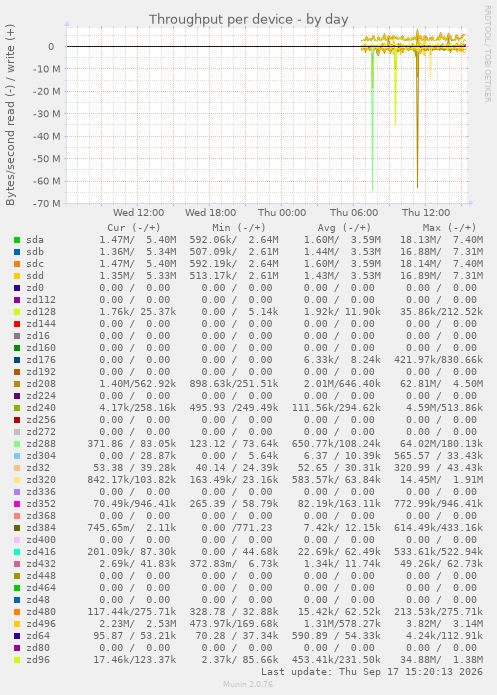Image resolution: width=497 pixels, height=695 pixels.
Task: Select the zd480 device label
Action: point(41,612)
